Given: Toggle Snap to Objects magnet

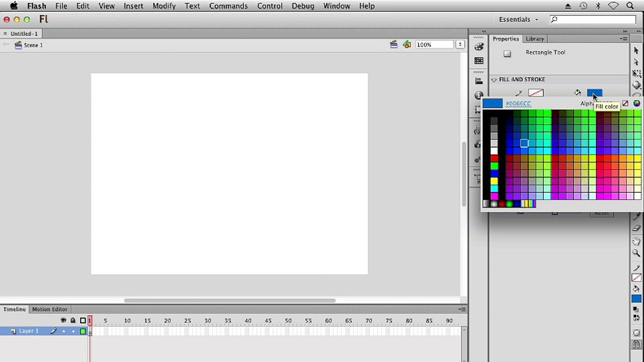Looking at the screenshot, I should click(x=636, y=344).
